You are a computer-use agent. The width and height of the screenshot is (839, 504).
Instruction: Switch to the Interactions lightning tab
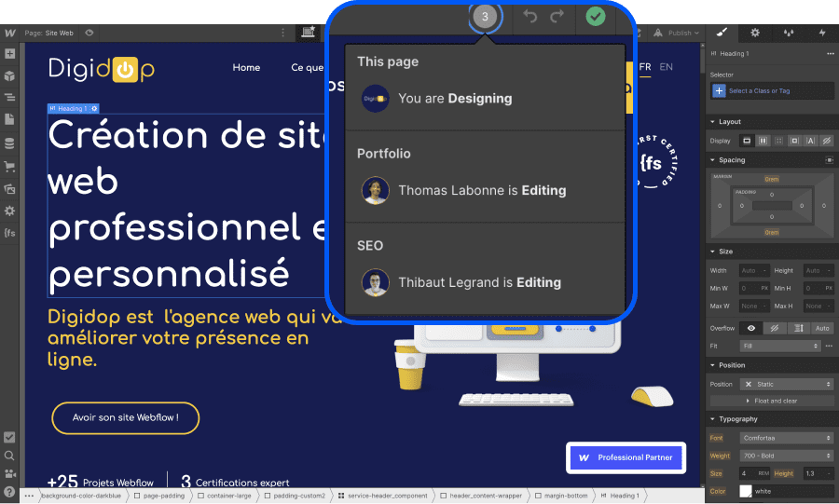click(822, 33)
